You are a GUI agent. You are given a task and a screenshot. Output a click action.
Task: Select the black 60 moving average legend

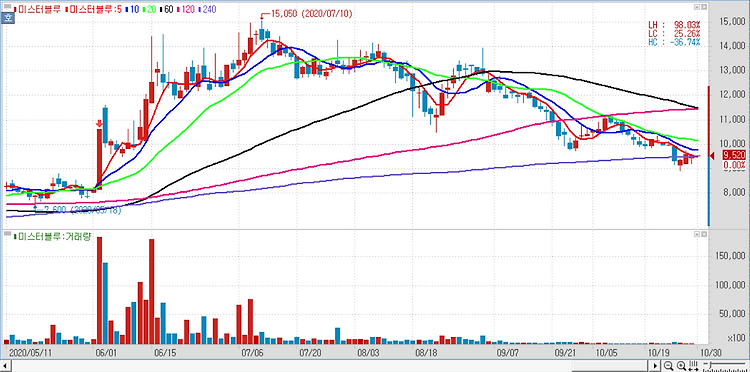[x=166, y=9]
